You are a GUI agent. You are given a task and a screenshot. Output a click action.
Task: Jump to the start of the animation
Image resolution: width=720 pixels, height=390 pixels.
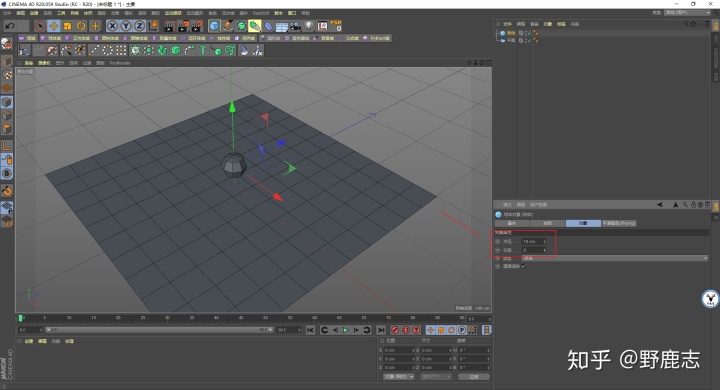click(310, 330)
